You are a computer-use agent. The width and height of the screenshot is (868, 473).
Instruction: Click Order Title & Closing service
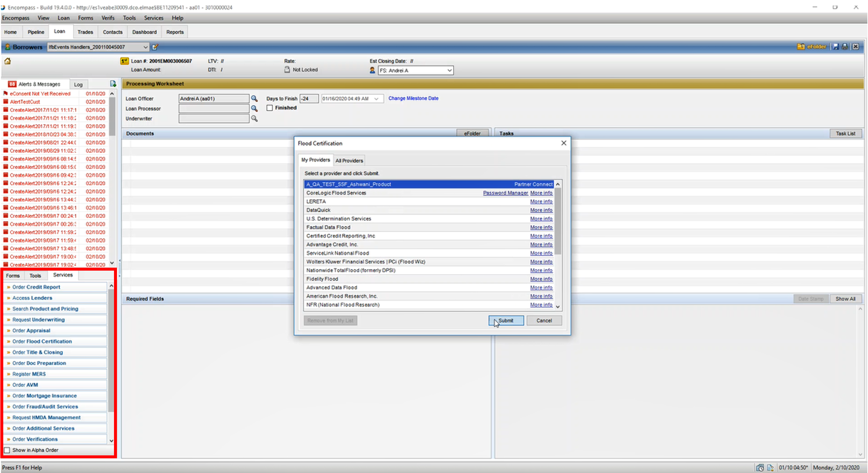38,352
